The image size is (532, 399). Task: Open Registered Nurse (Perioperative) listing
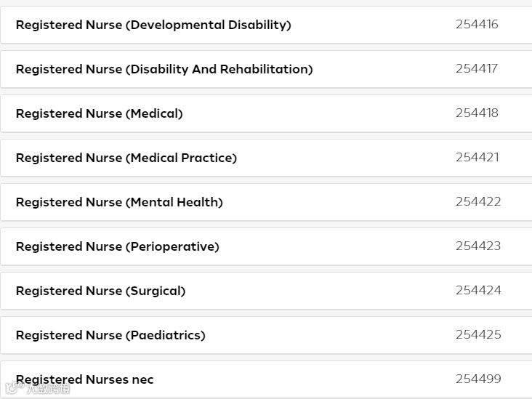(118, 247)
